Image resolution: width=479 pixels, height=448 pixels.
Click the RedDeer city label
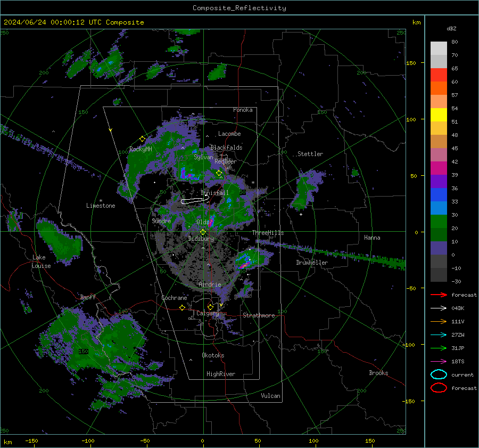pyautogui.click(x=226, y=161)
